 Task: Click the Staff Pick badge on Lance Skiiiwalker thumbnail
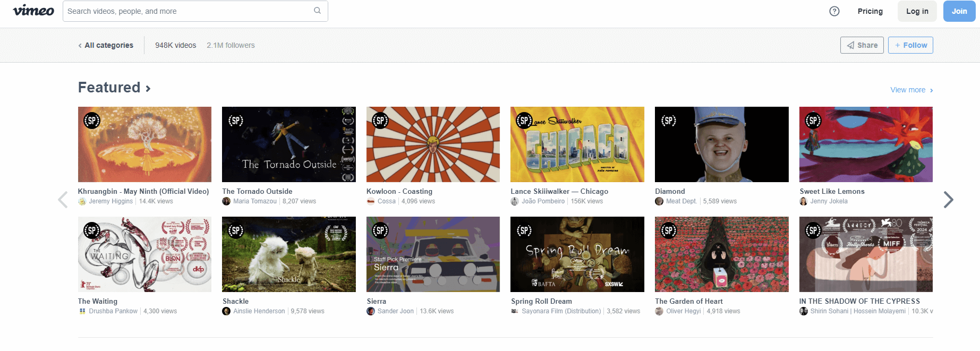coord(524,121)
